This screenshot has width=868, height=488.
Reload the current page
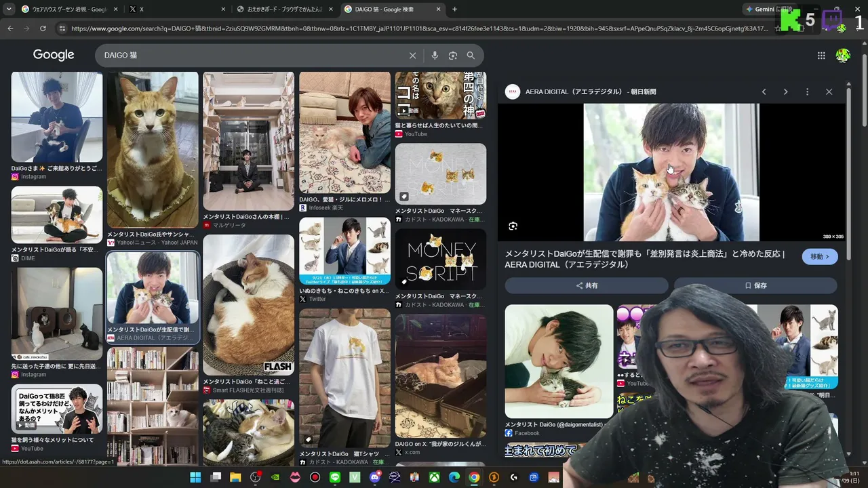[x=43, y=28]
